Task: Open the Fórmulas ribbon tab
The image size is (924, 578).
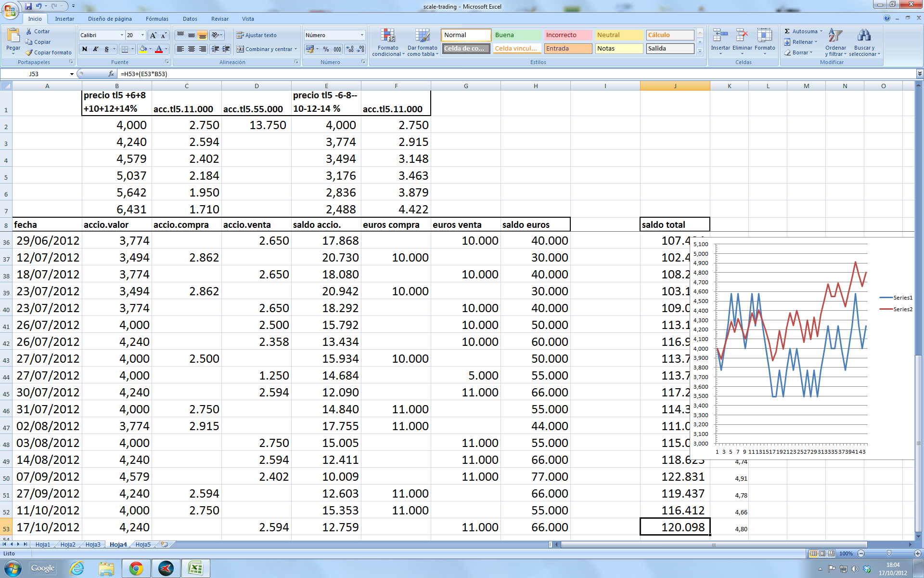Action: coord(157,19)
